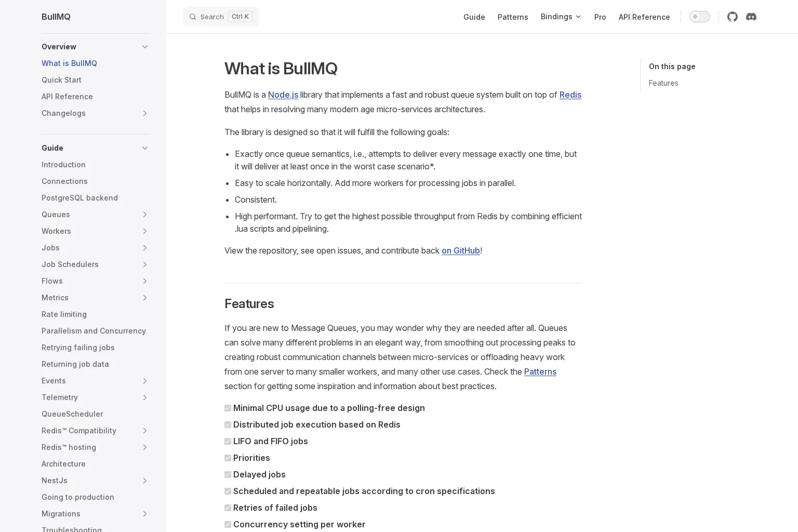Toggle checkbox for Concurrency setting per worker
The width and height of the screenshot is (798, 532).
(x=228, y=525)
